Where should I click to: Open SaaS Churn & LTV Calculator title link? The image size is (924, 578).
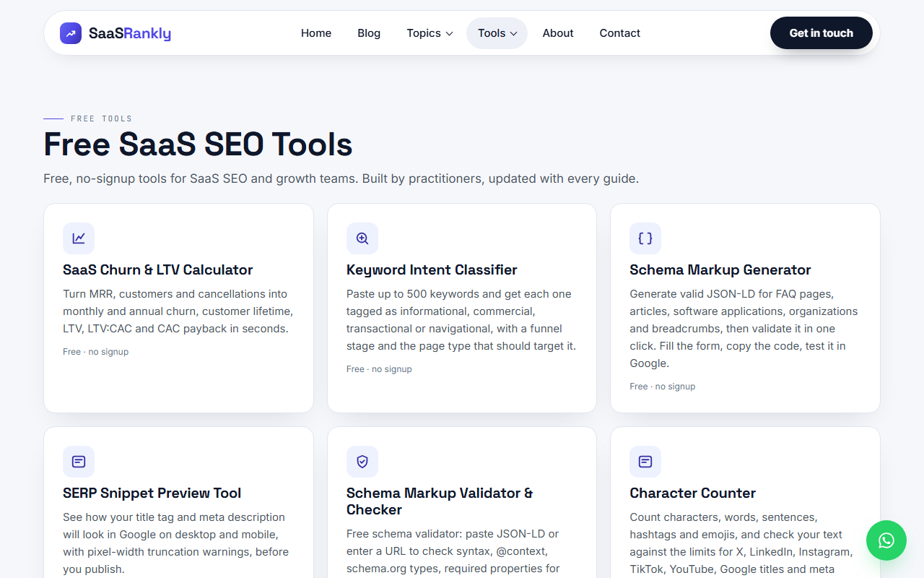[158, 269]
